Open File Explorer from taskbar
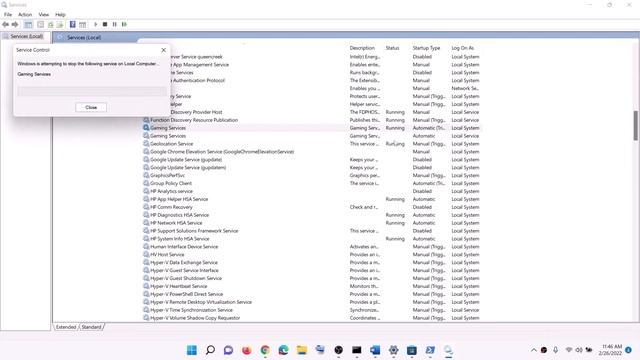640x360 pixels. (302, 350)
